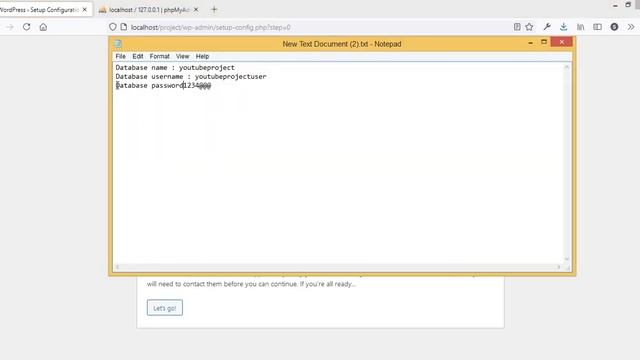640x360 pixels.
Task: Click the Notepad icon in title bar
Action: pyautogui.click(x=118, y=44)
